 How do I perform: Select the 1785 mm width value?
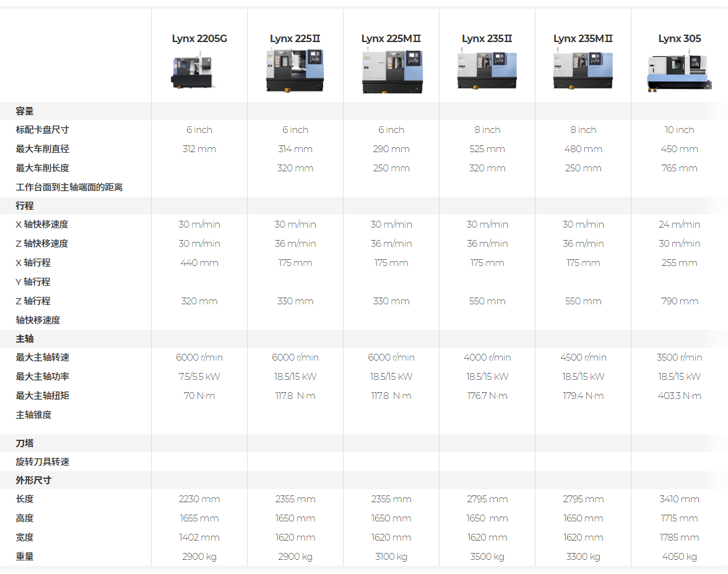679,538
